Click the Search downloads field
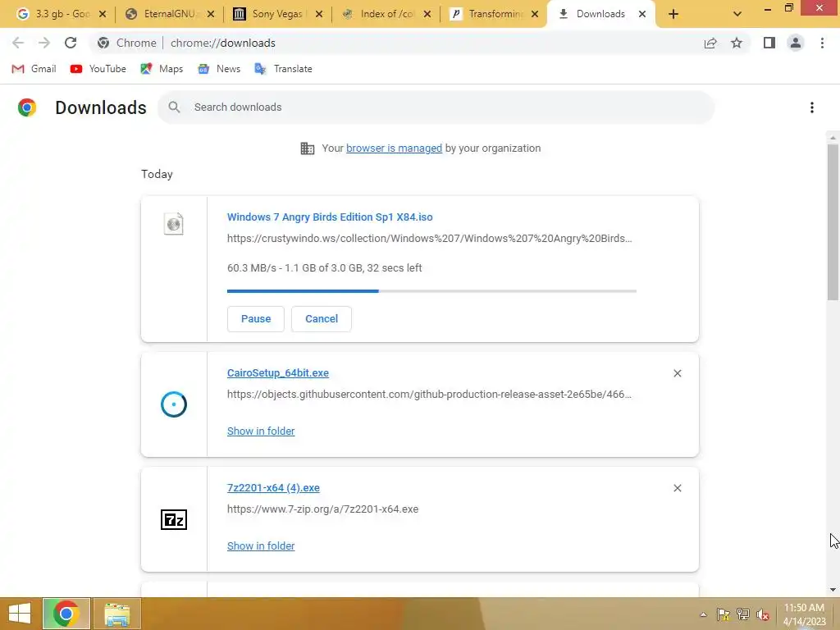Viewport: 840px width, 630px height. (x=436, y=107)
